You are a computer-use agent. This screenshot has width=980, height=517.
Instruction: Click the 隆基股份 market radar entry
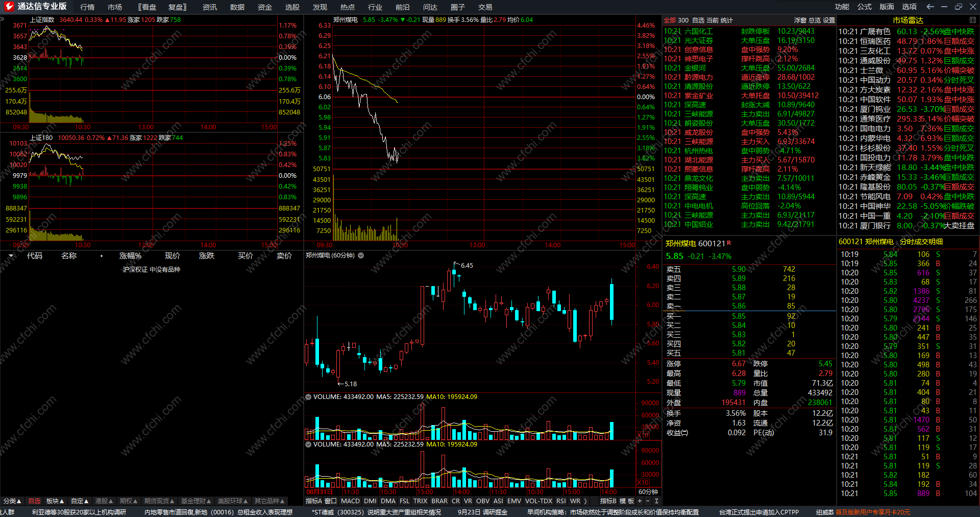(x=906, y=186)
